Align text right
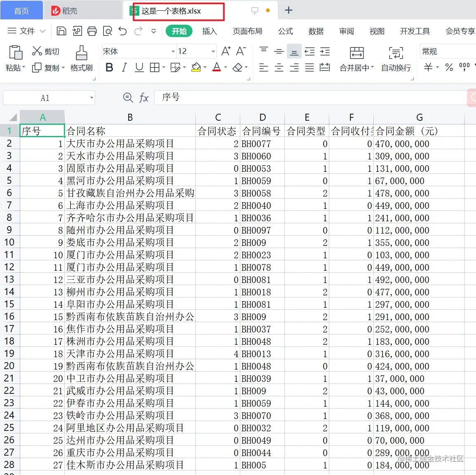 [294, 68]
